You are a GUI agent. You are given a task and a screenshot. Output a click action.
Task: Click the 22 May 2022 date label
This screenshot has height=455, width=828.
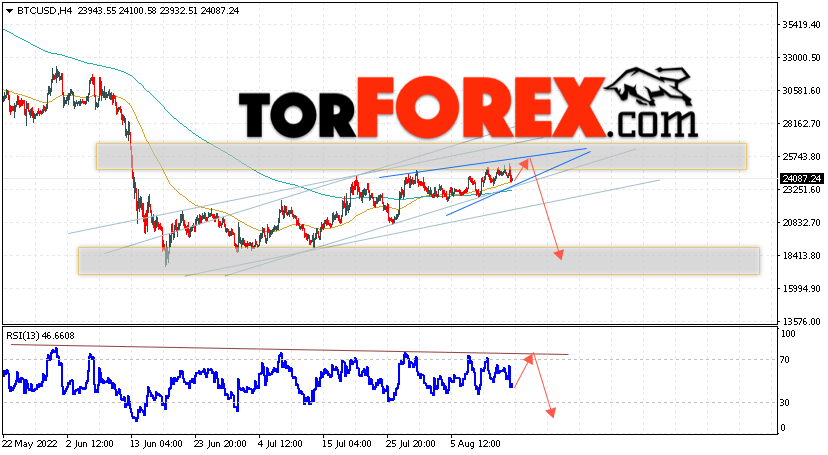click(x=29, y=444)
